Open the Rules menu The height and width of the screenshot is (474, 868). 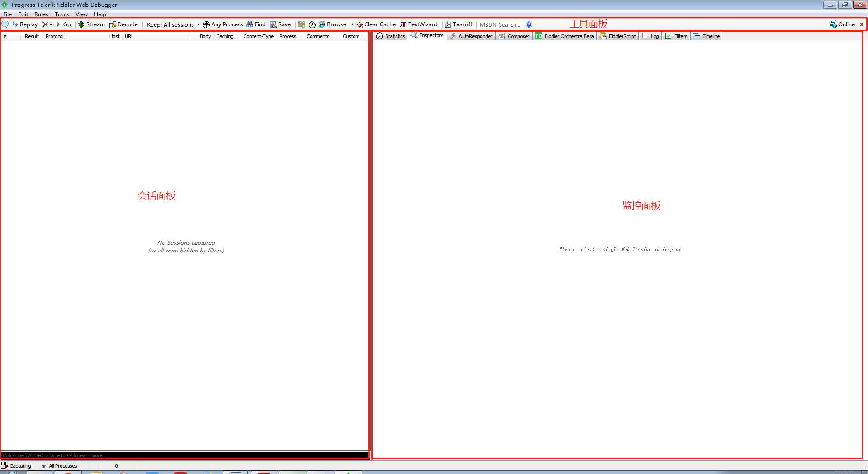41,14
